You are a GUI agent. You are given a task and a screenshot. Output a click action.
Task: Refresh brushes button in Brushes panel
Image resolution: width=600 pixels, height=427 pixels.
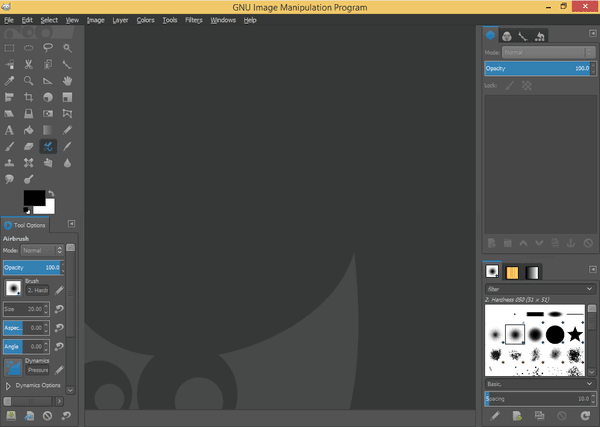tap(585, 416)
